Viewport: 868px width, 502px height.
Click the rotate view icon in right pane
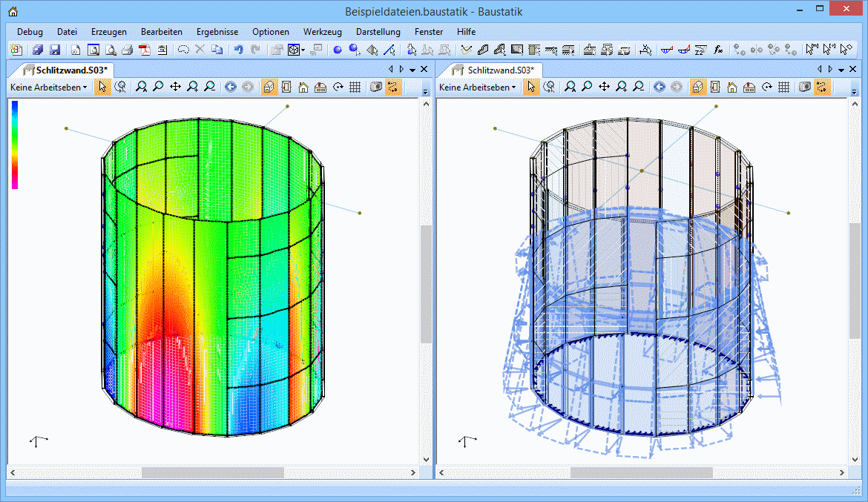coord(767,87)
